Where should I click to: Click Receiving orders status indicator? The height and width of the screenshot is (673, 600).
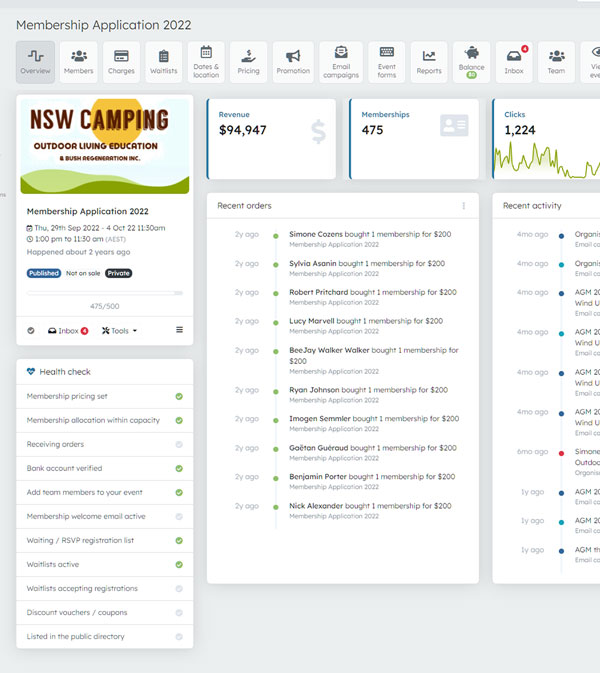point(179,445)
